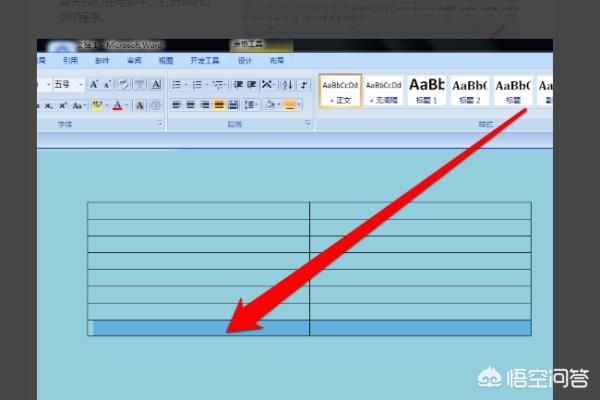Apply numbered list
This screenshot has width=600, height=400.
point(197,85)
